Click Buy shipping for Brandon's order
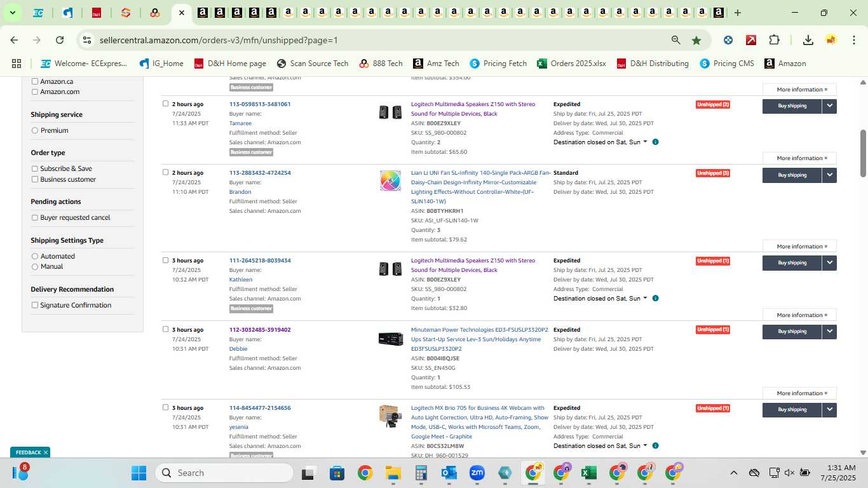The width and height of the screenshot is (868, 488). coord(792,175)
